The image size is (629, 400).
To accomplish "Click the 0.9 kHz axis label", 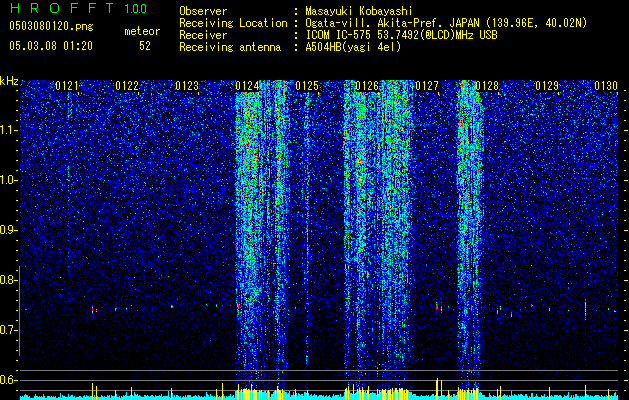I will click(9, 230).
